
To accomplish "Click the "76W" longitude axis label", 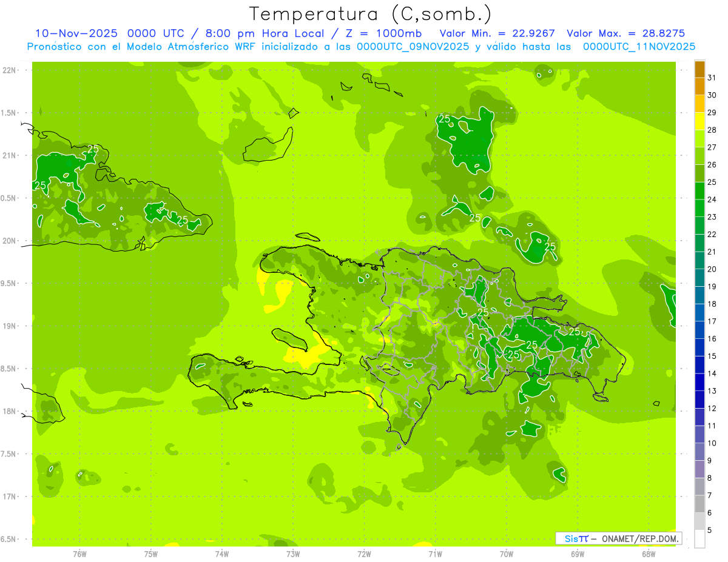I will tap(79, 554).
